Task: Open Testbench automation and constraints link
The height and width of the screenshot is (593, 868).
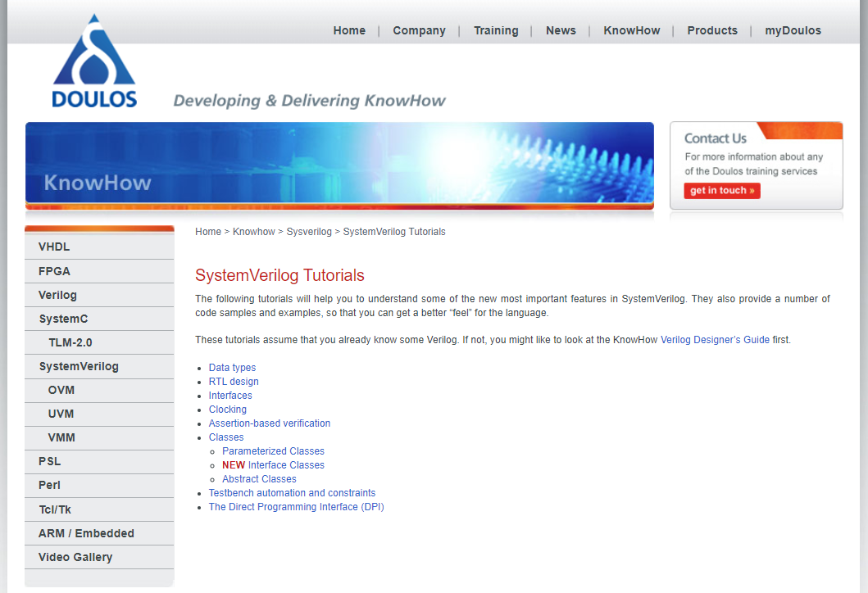Action: tap(293, 493)
